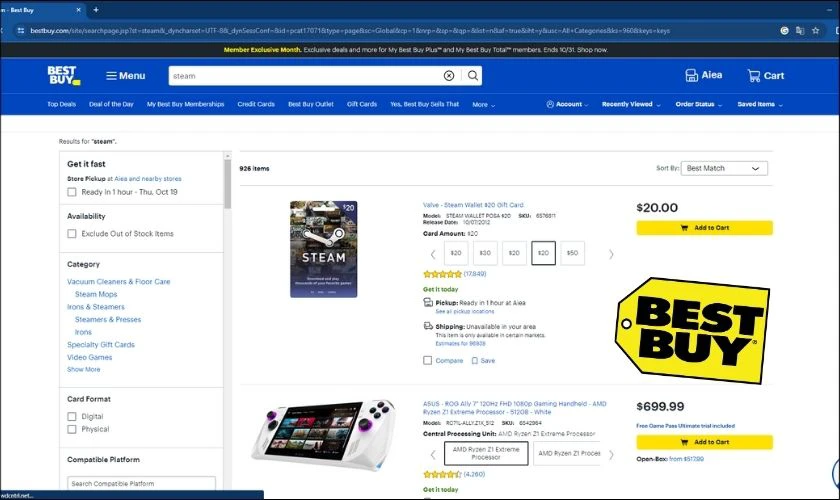
Task: Go to Top Deals
Action: pyautogui.click(x=62, y=104)
